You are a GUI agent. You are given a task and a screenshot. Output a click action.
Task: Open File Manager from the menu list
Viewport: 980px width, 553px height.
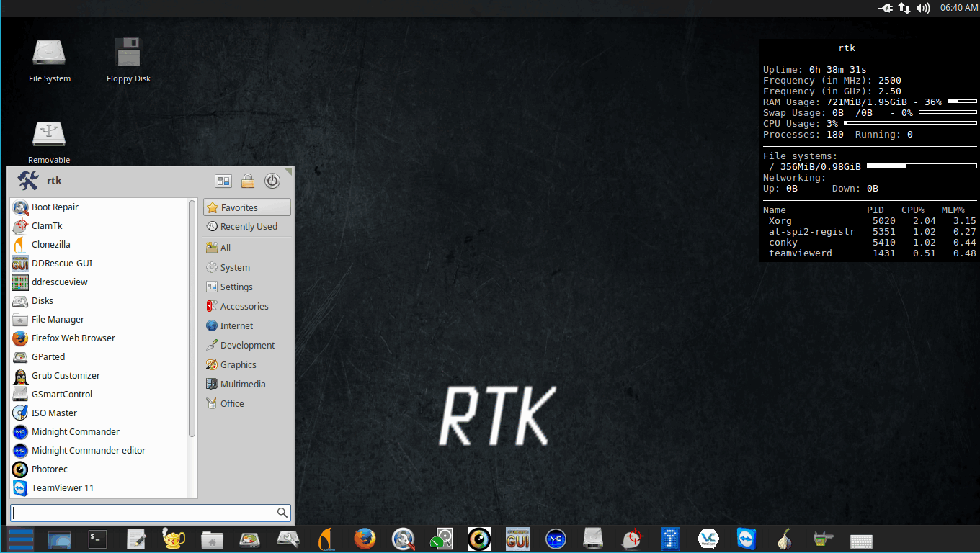click(x=99, y=320)
